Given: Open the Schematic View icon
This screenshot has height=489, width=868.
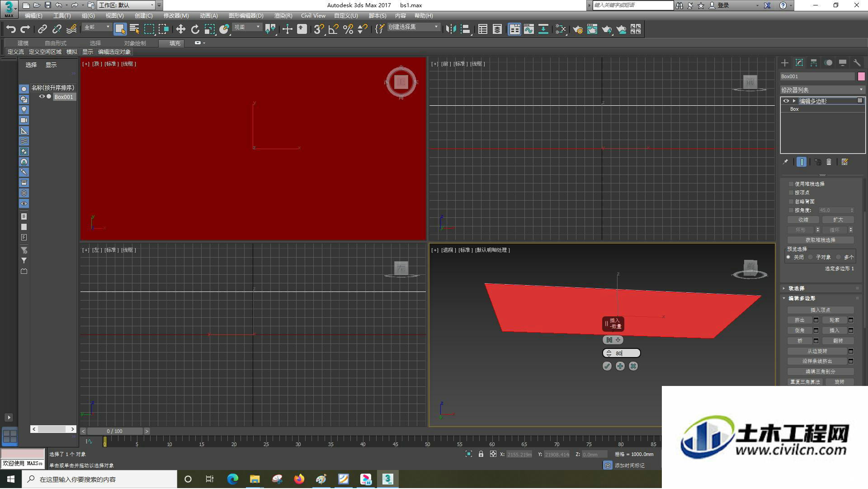Looking at the screenshot, I should pyautogui.click(x=543, y=29).
